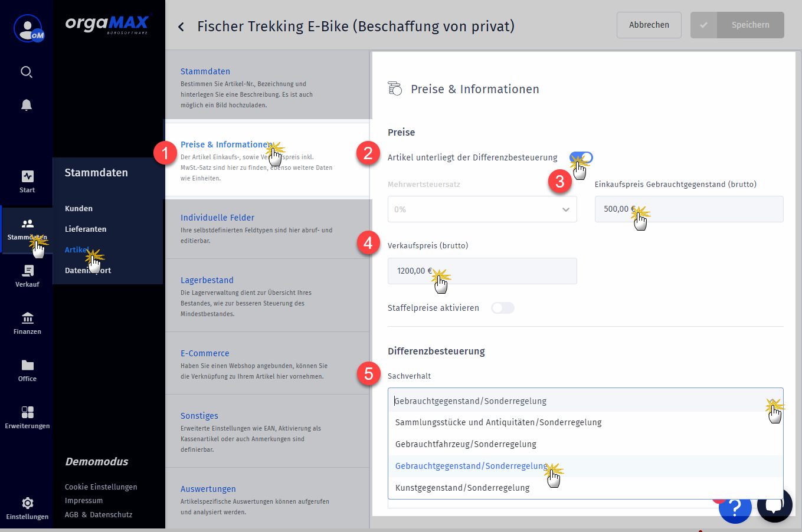Open the Mehrwertsteuersatz dropdown
Viewport: 802px width, 532px height.
click(482, 209)
